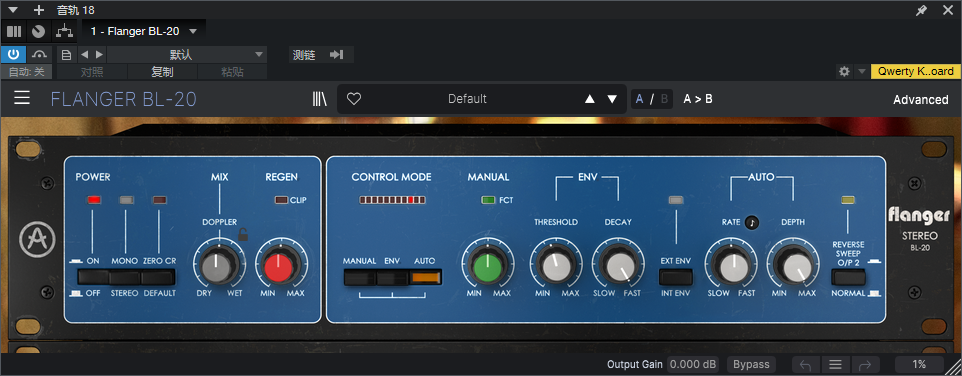This screenshot has width=962, height=376.
Task: Click the Arturia logo emblem
Action: 37,240
